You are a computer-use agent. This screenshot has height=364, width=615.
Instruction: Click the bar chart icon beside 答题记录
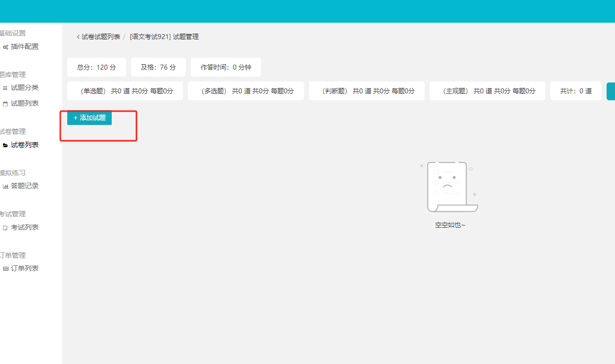pyautogui.click(x=5, y=186)
